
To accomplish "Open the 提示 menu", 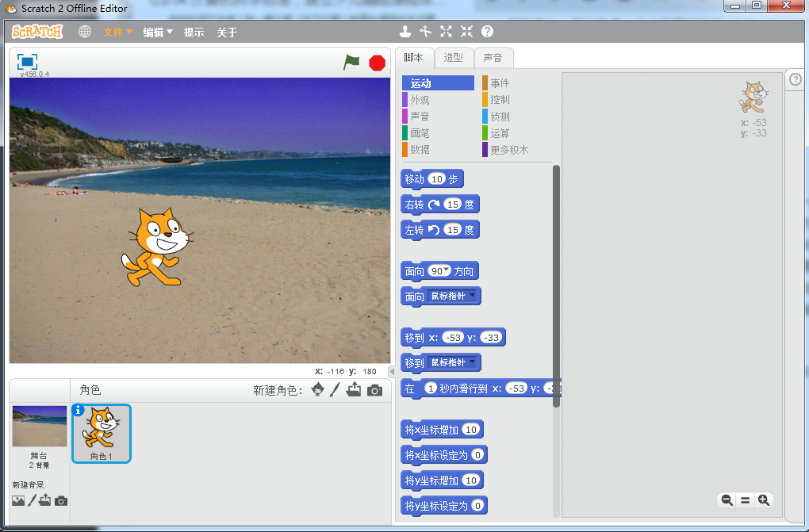I will [194, 32].
